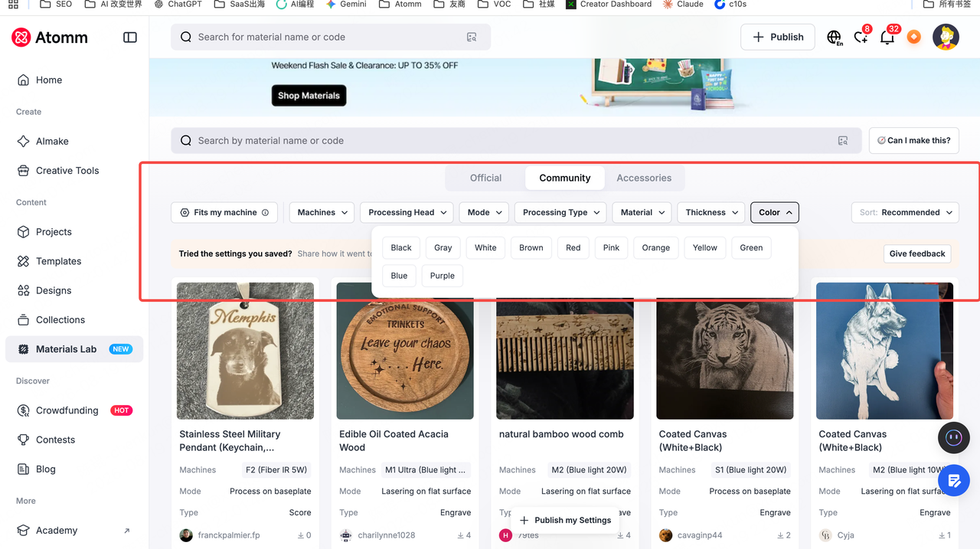Viewport: 980px width, 549px height.
Task: Collapse the left sidebar panel
Action: (130, 38)
